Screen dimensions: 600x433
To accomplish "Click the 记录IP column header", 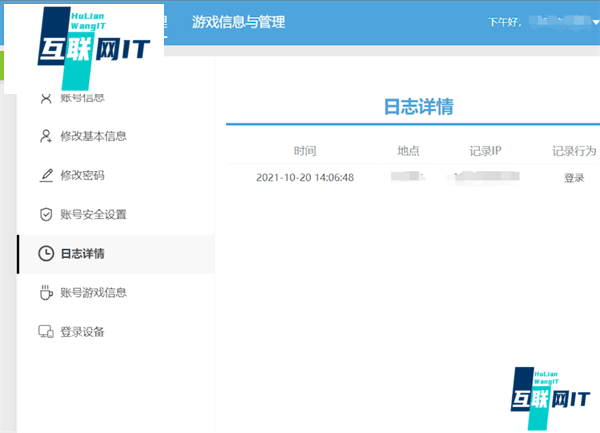I will click(485, 151).
